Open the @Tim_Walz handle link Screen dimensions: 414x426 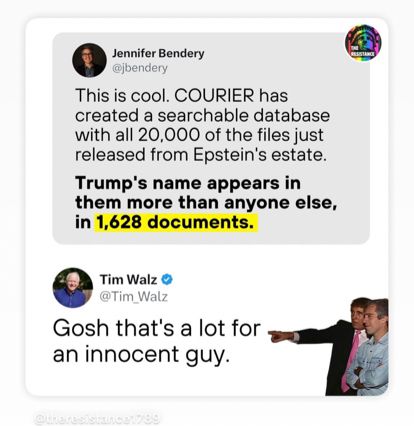coord(134,296)
